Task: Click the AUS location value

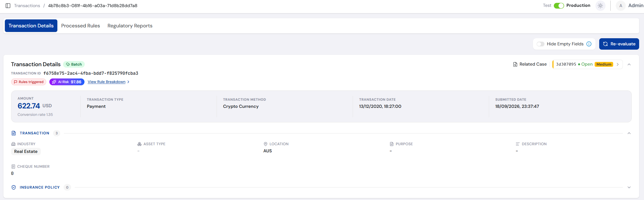Action: [x=268, y=151]
